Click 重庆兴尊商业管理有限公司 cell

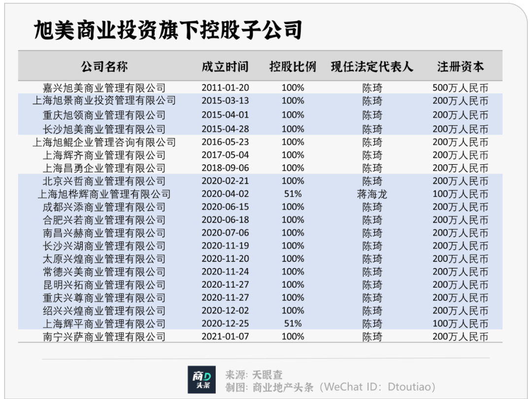click(104, 298)
